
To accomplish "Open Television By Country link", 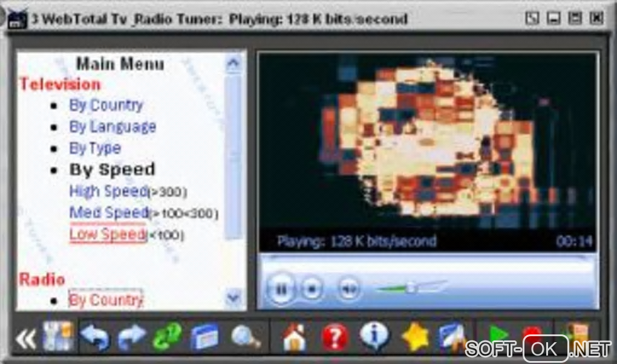I will pyautogui.click(x=106, y=105).
